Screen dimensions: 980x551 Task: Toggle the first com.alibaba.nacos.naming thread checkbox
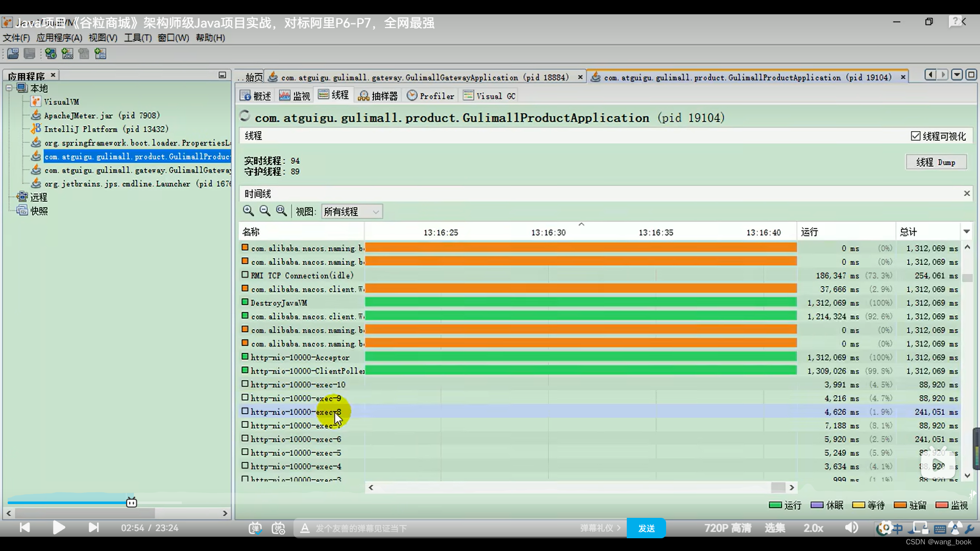tap(245, 247)
